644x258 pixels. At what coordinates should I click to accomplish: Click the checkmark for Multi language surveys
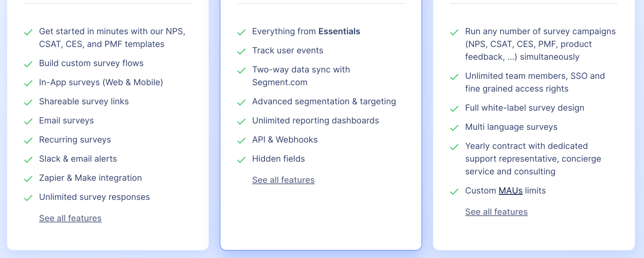coord(454,127)
